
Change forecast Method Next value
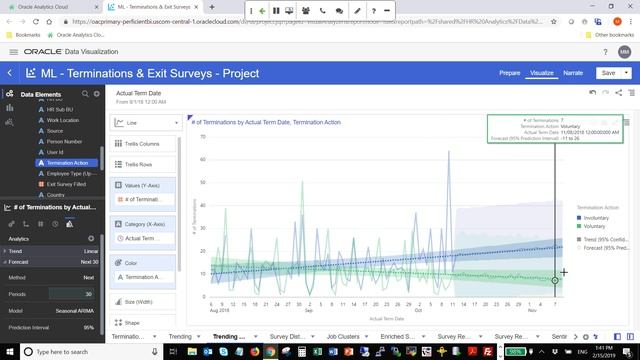(89, 278)
